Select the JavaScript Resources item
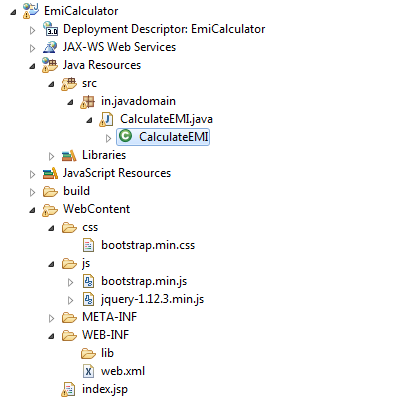The height and width of the screenshot is (399, 393). [117, 173]
